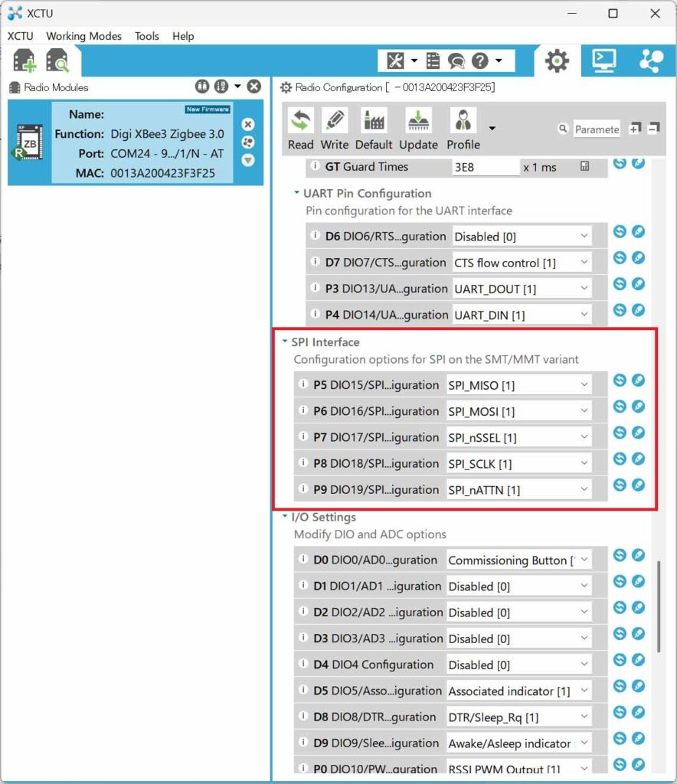The image size is (677, 784).
Task: Collapse the SPI Interface section
Action: [x=285, y=341]
